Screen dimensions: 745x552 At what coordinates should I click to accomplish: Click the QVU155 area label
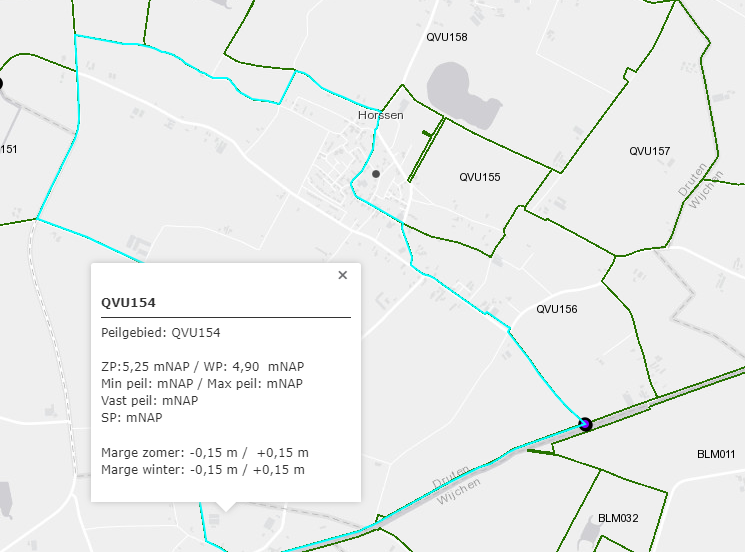click(x=480, y=177)
